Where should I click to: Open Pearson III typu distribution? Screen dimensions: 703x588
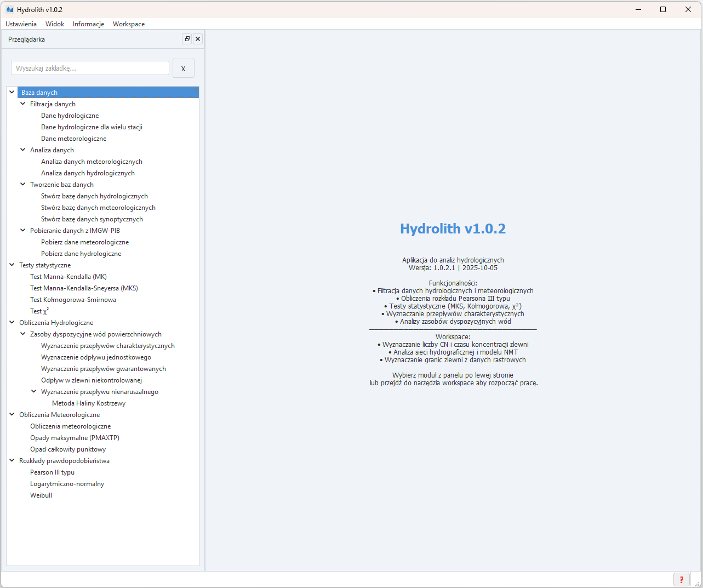pyautogui.click(x=52, y=472)
